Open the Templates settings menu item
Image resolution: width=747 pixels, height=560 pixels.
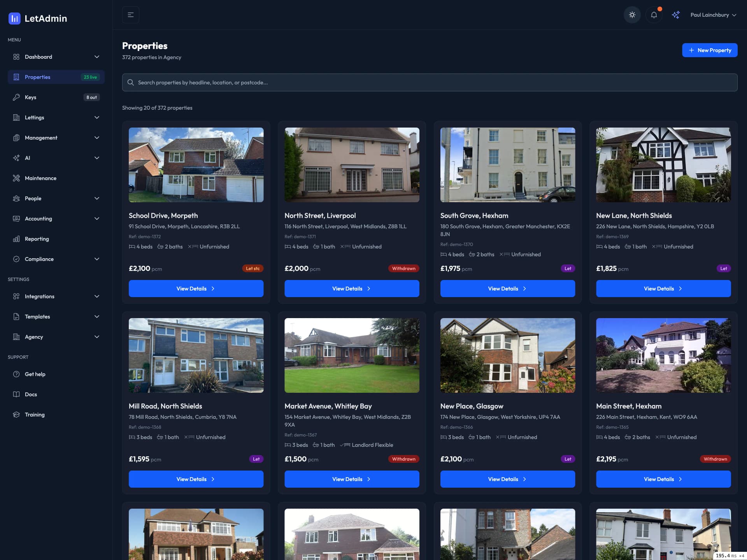[x=37, y=317]
